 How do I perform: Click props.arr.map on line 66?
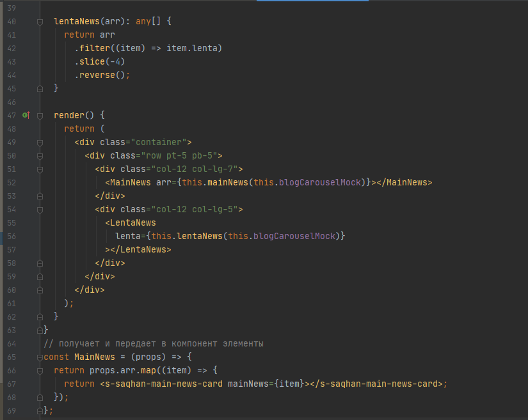pyautogui.click(x=123, y=371)
